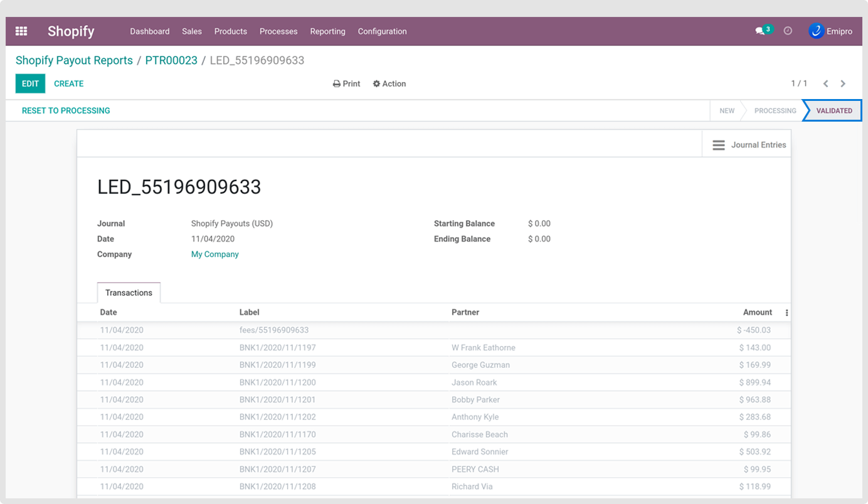Go to previous record arrow

[825, 83]
